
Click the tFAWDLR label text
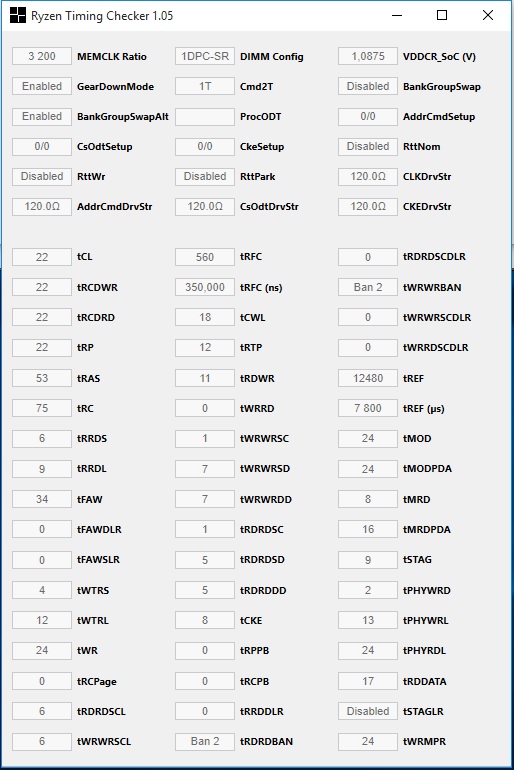click(x=99, y=529)
